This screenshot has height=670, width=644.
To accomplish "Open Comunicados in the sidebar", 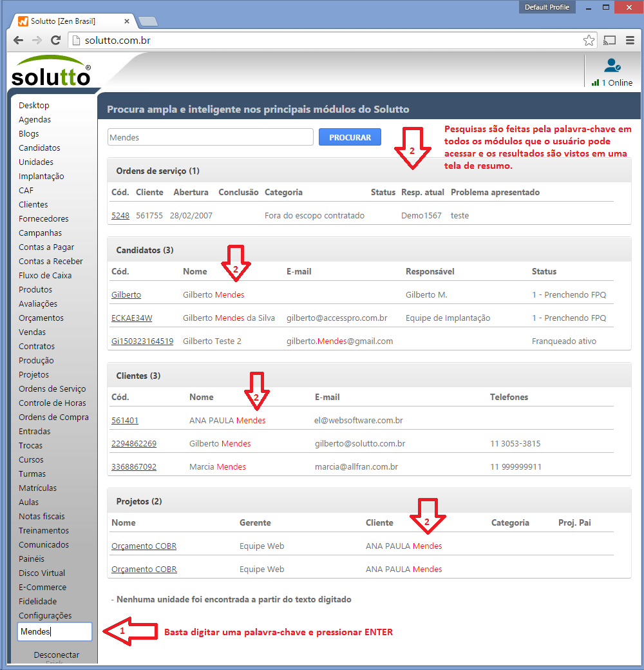I will 44,544.
